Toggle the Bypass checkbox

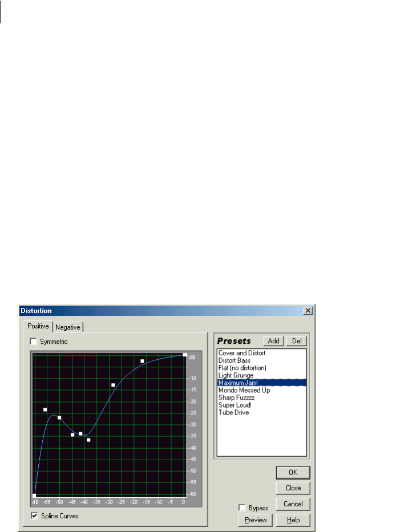(x=242, y=507)
